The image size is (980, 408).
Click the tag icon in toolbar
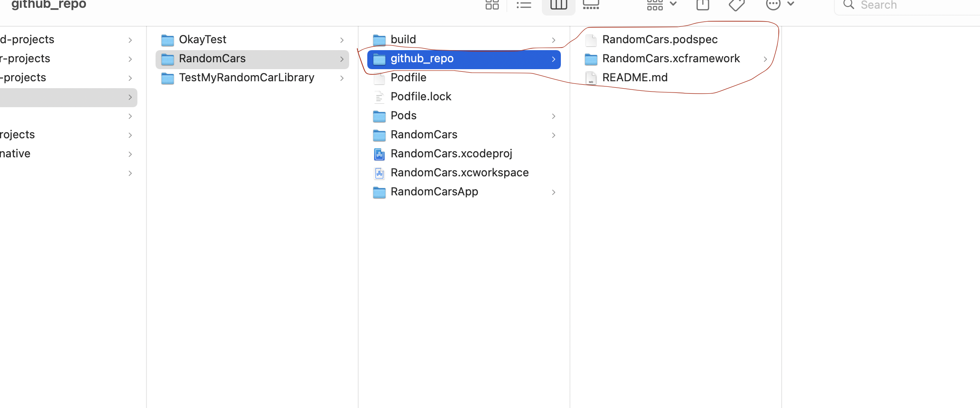point(736,5)
